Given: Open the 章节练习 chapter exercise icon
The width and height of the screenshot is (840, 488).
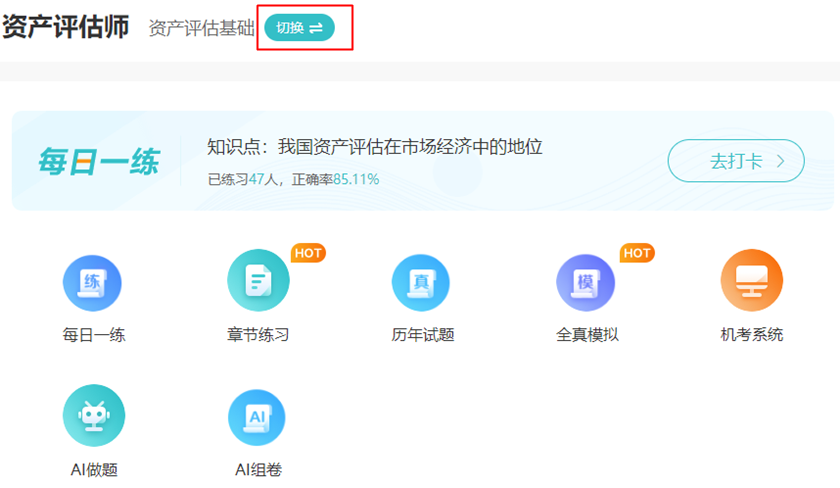Looking at the screenshot, I should pos(258,281).
